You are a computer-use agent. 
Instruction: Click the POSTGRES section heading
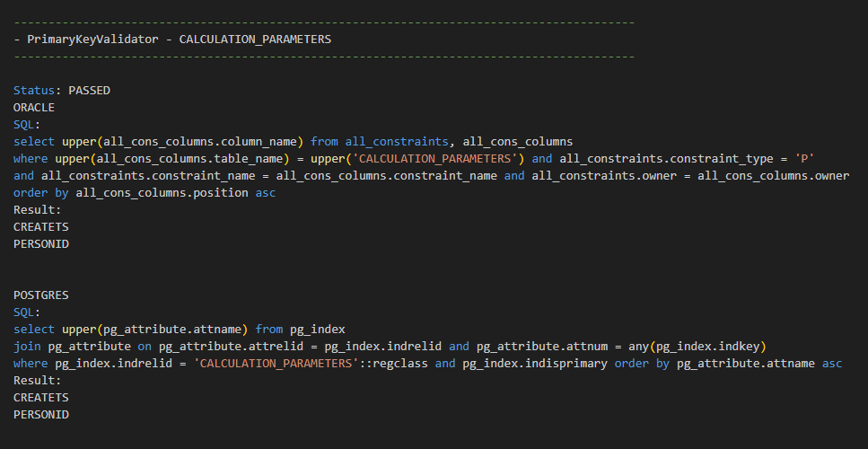point(40,295)
